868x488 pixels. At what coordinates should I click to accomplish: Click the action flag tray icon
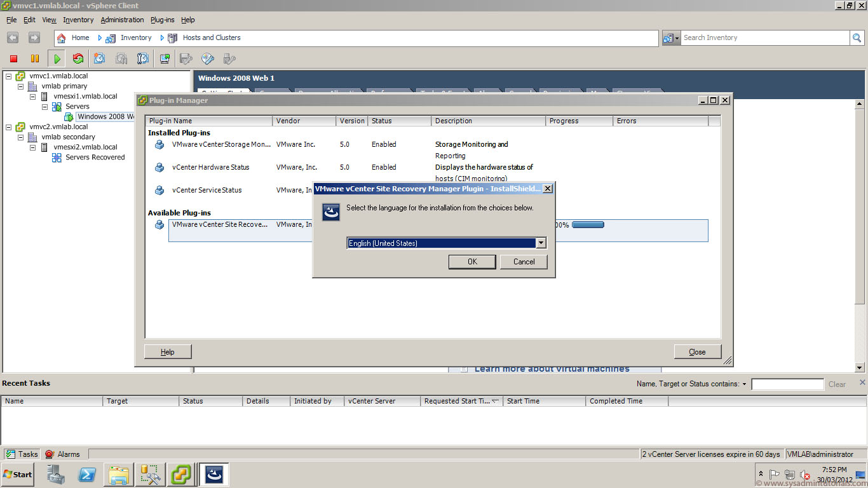tap(775, 475)
